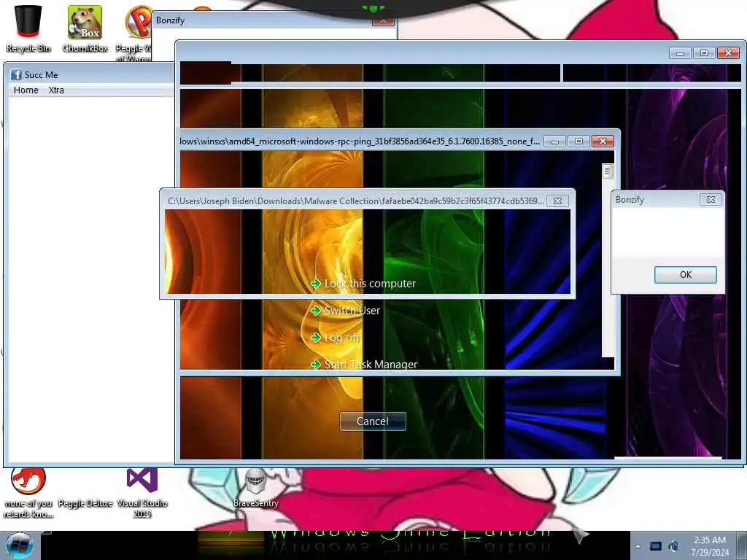
Task: Open the Recycle Bin desktop icon
Action: tap(28, 28)
